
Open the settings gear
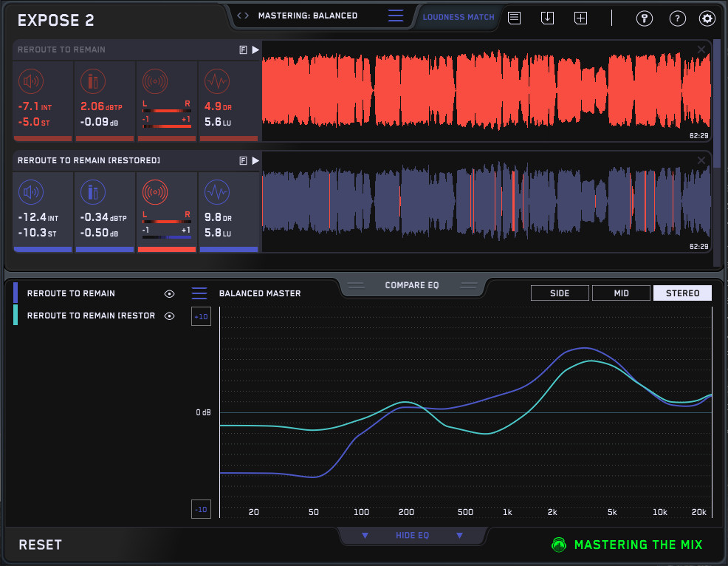(707, 19)
